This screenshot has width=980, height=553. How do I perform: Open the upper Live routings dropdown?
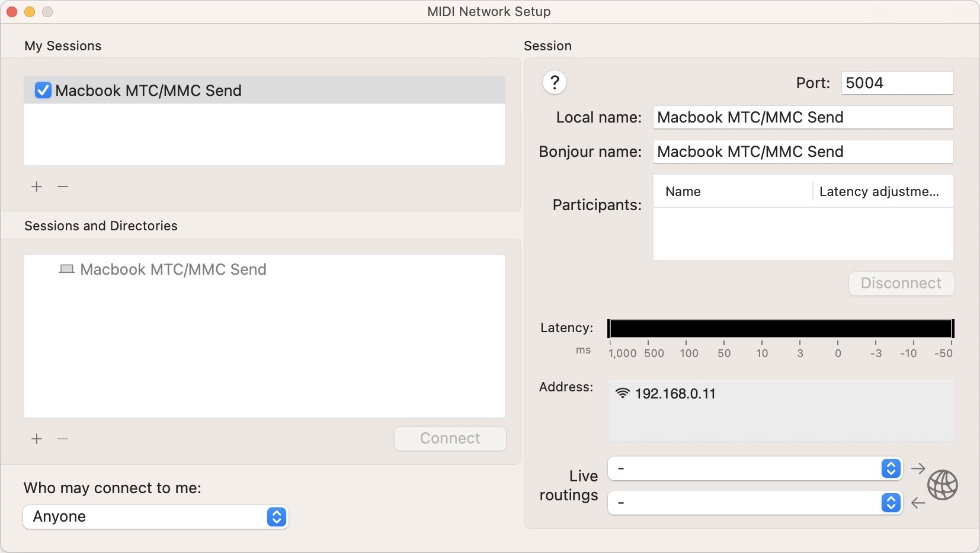click(755, 468)
